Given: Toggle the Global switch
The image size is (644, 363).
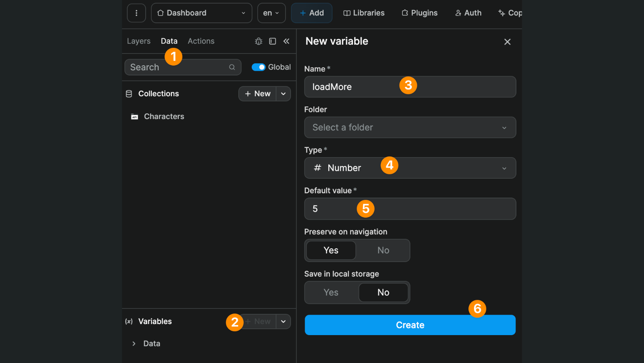Looking at the screenshot, I should coord(258,67).
